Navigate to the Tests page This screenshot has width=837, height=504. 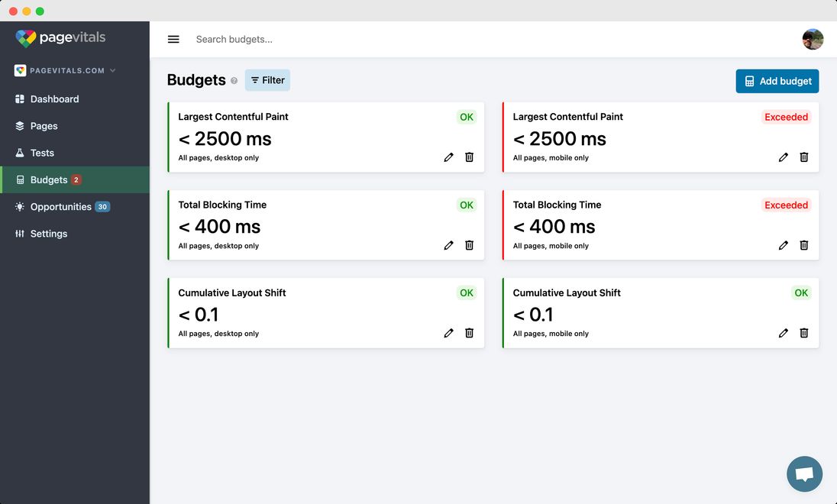pos(42,153)
